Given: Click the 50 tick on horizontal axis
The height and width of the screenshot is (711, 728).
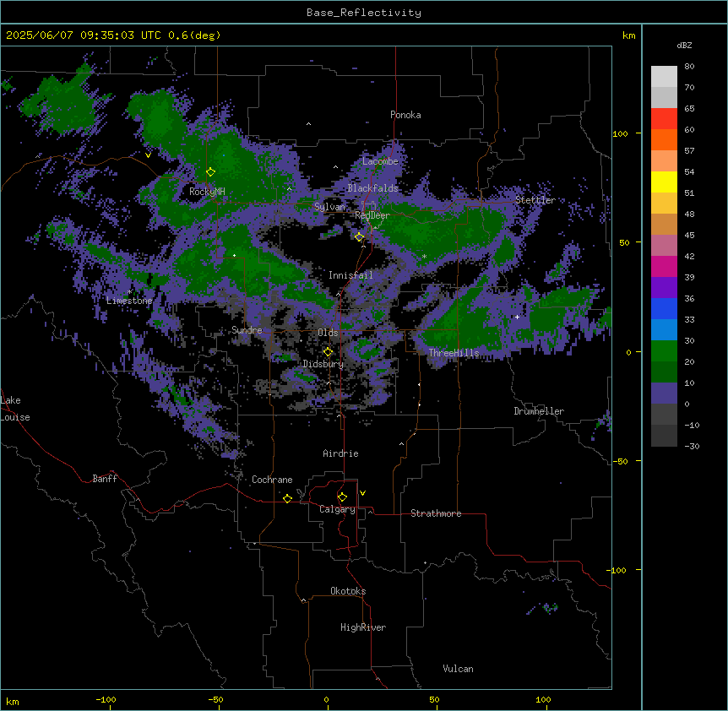Looking at the screenshot, I should [434, 699].
